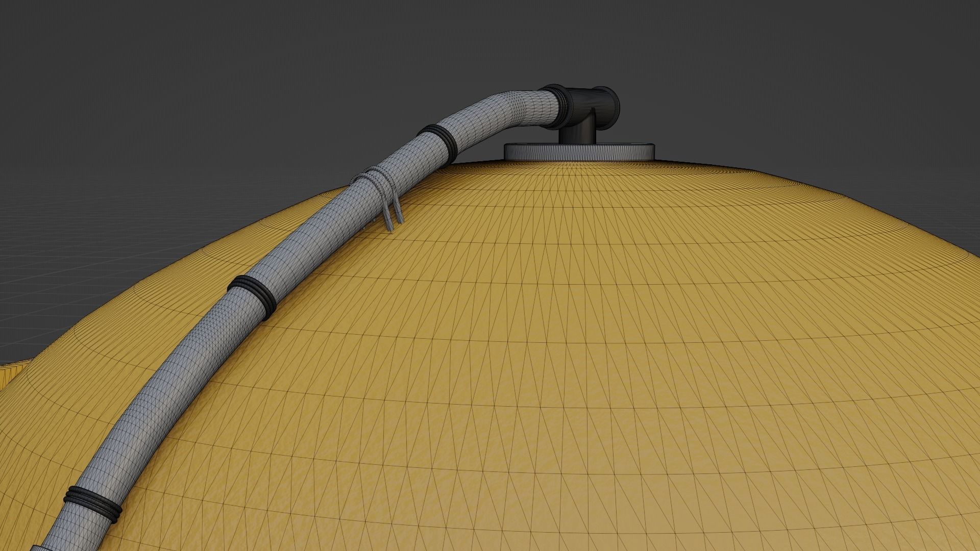Select the gray circular flange under the fitting
Viewport: 980px width, 551px height.
tap(579, 152)
